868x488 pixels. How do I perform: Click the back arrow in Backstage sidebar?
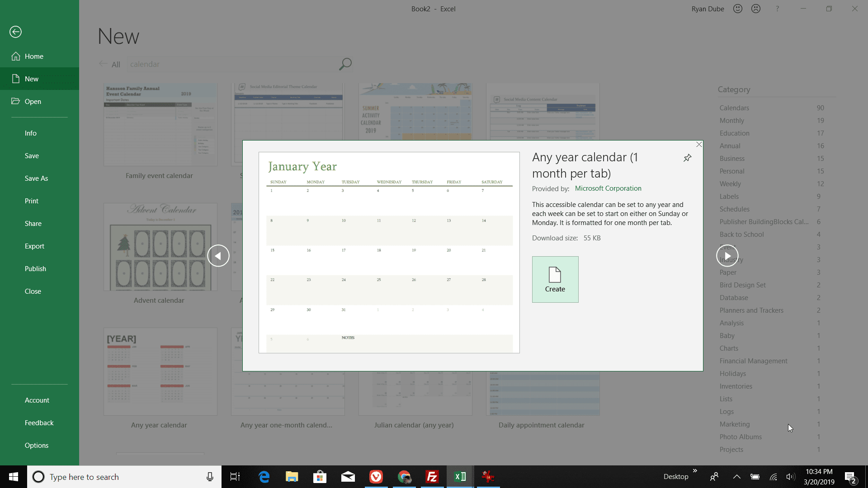tap(15, 32)
